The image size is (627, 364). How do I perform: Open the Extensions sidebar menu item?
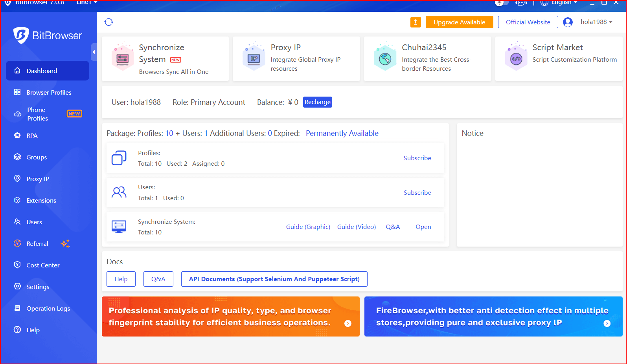[41, 200]
